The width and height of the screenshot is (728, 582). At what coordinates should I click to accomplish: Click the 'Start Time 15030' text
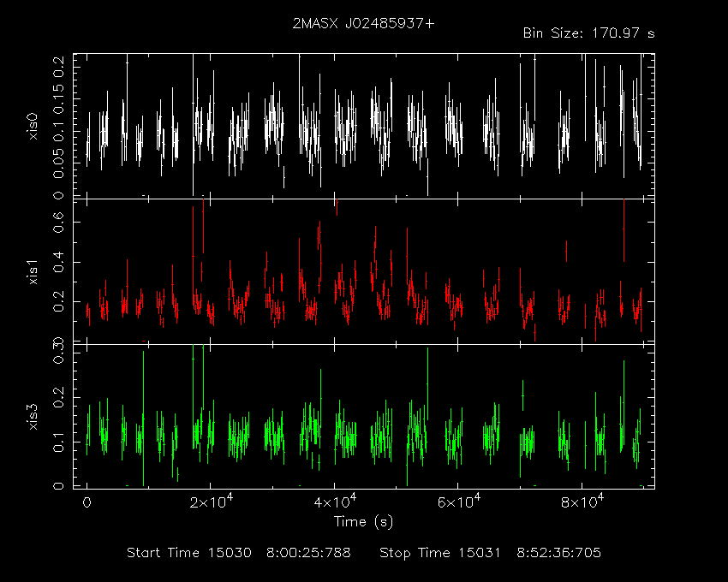(x=189, y=553)
